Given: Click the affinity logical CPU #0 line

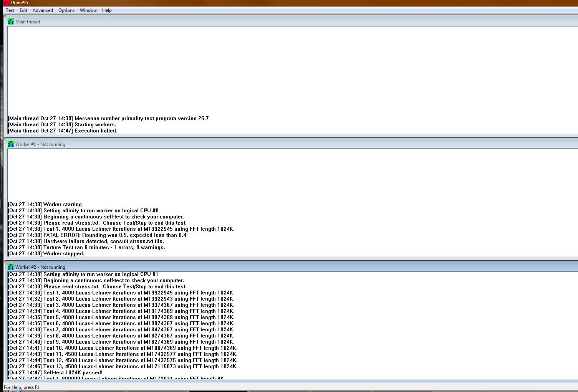Looking at the screenshot, I should (x=83, y=210).
